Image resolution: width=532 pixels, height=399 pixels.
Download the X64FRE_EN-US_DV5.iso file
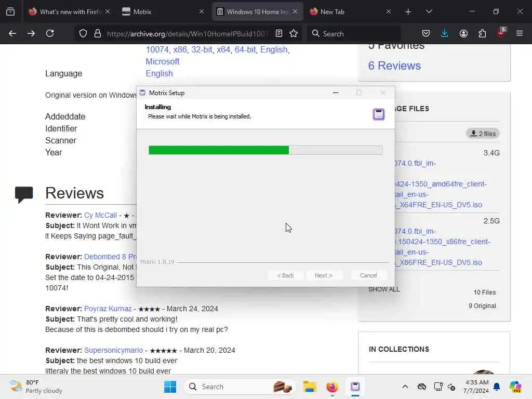(440, 205)
